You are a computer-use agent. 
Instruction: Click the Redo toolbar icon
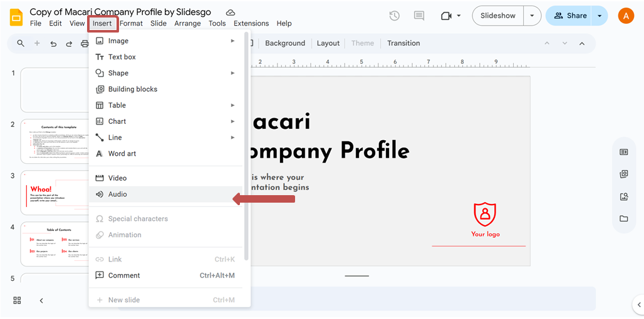point(69,43)
